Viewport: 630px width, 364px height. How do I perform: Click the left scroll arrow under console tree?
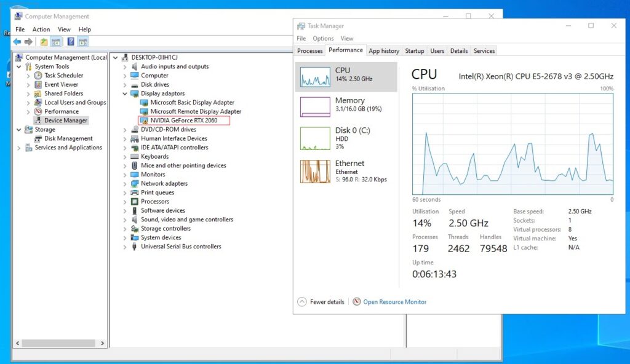coord(18,343)
